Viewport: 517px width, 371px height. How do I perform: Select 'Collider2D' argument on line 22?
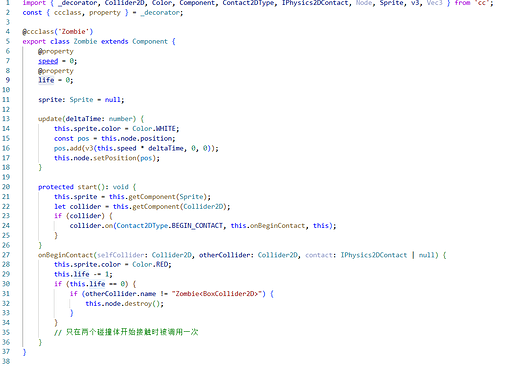(x=203, y=207)
